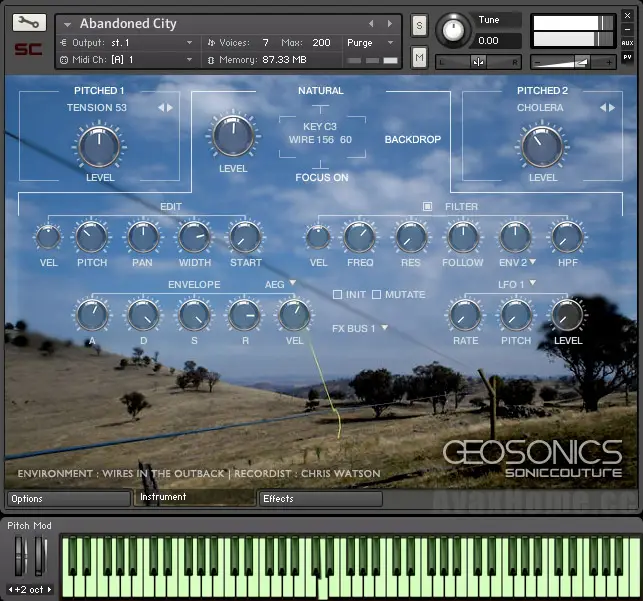Click the Edit VEL knob
643x601 pixels.
[48, 237]
